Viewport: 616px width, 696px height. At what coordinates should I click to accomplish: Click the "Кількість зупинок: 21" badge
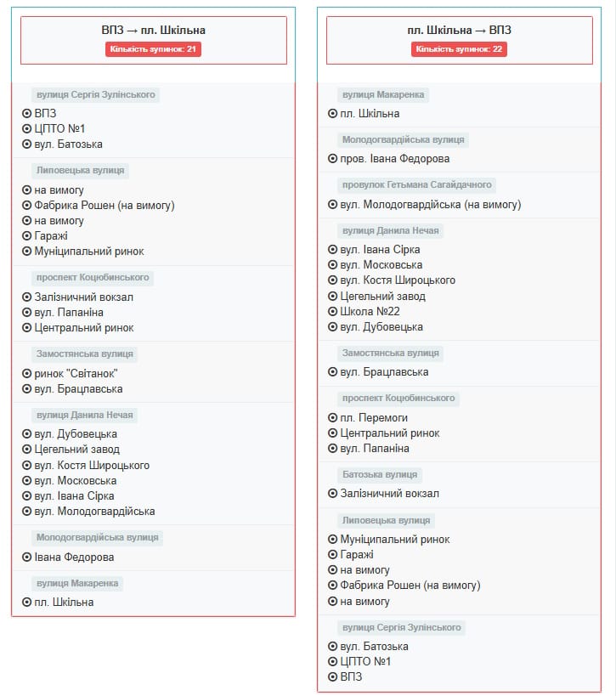154,49
